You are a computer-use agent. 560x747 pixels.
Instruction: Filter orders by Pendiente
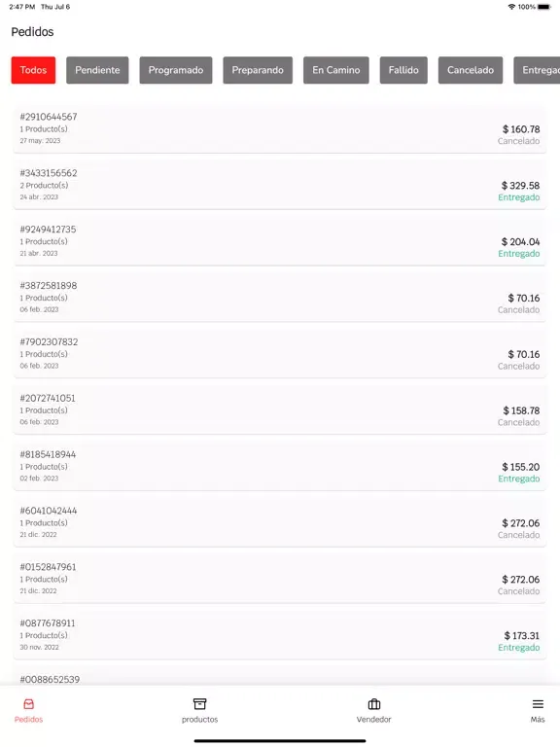tap(97, 70)
